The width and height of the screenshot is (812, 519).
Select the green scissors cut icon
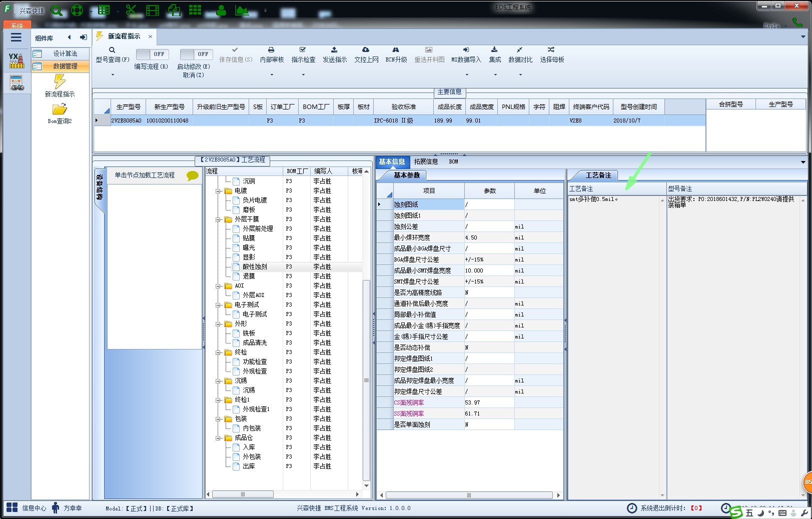[131, 10]
